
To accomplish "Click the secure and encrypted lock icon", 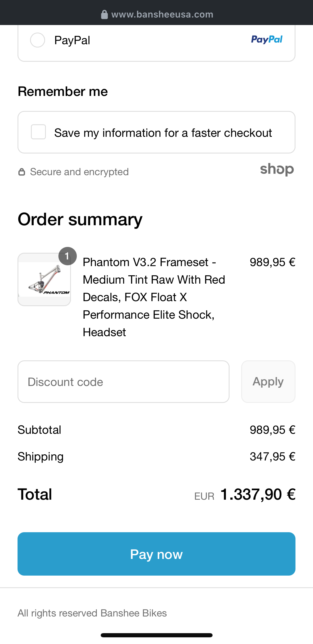I will pyautogui.click(x=21, y=172).
